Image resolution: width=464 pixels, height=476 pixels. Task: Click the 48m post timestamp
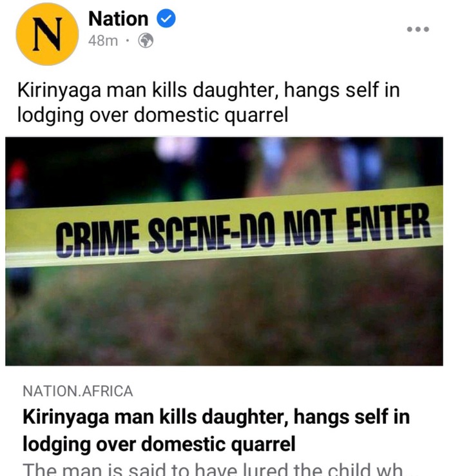[103, 41]
